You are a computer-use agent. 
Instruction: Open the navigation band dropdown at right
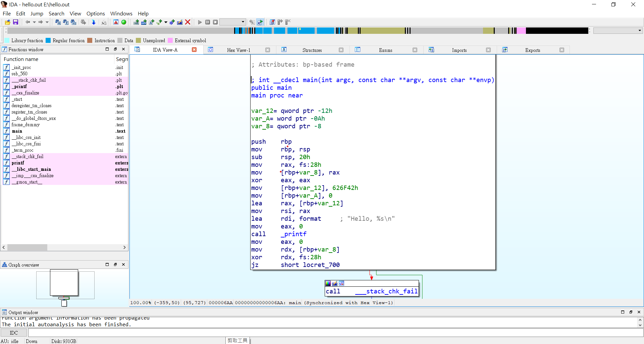[x=639, y=30]
